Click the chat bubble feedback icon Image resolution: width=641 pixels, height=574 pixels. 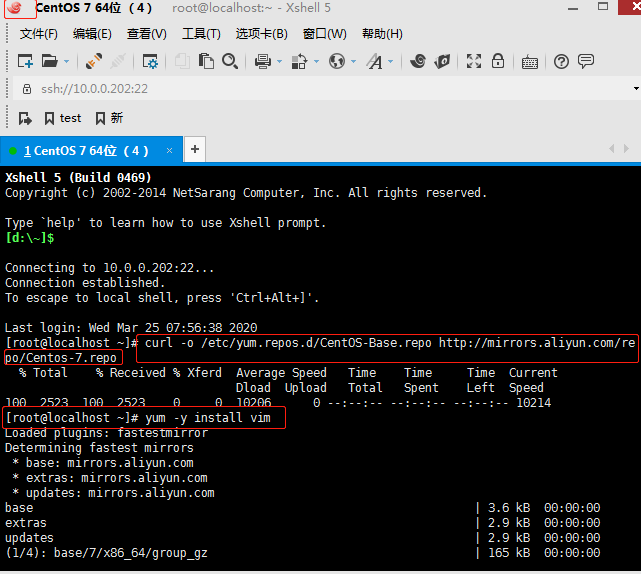[x=586, y=61]
